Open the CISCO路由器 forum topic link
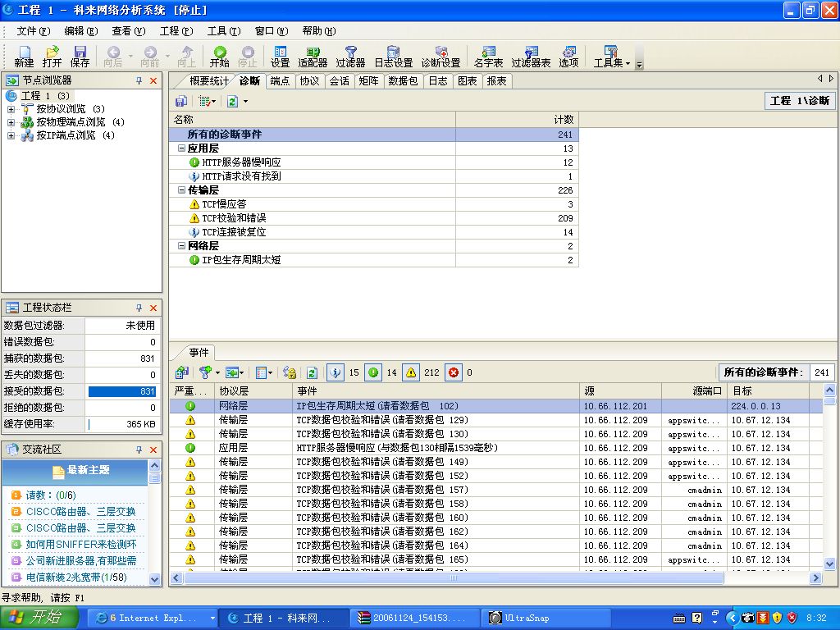 pyautogui.click(x=80, y=511)
